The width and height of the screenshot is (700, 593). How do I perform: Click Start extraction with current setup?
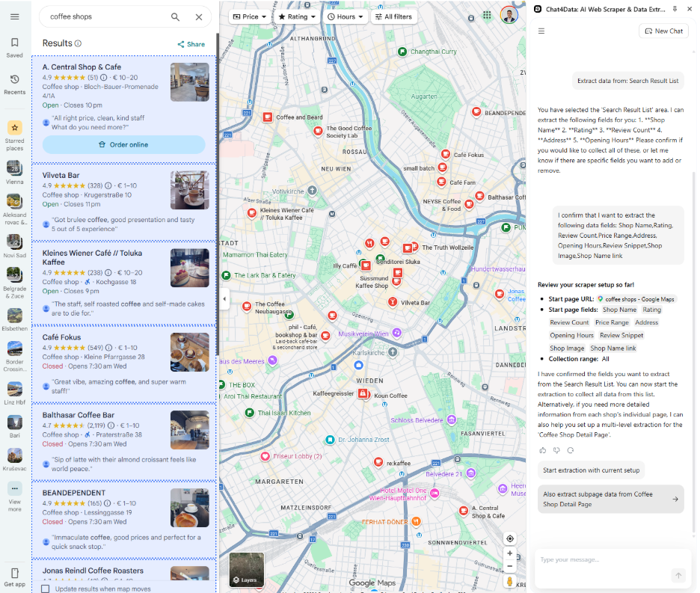(591, 470)
